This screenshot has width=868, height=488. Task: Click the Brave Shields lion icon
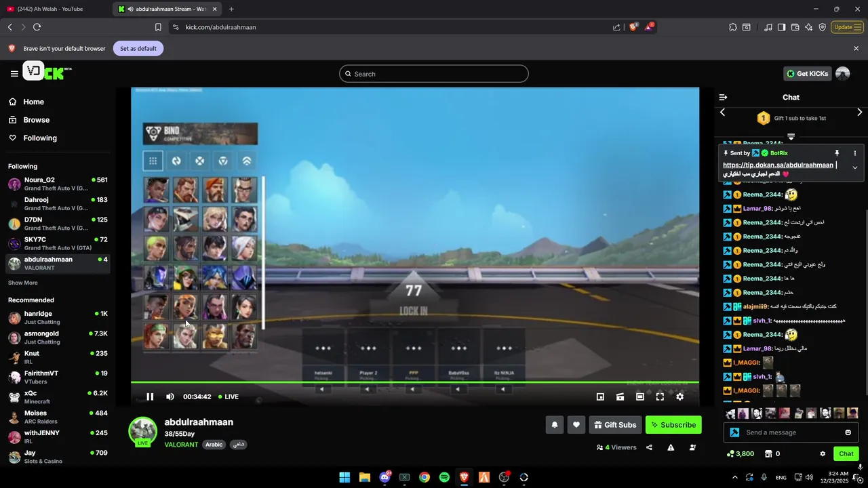(634, 27)
